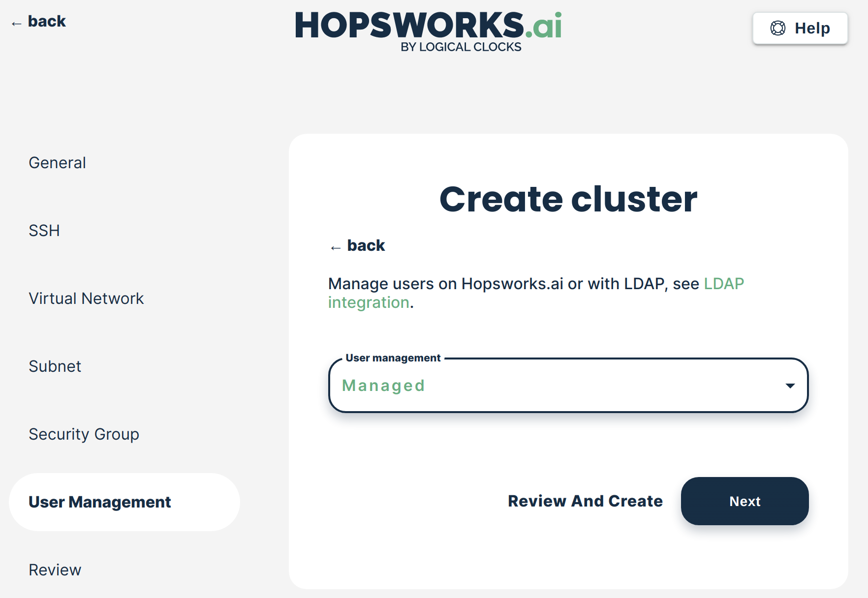Click the BY LOGICAL CLOCKS tagline

tap(461, 47)
